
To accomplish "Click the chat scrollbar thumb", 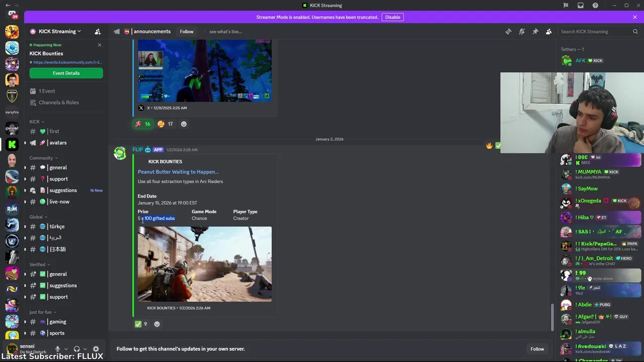I will coord(552,317).
